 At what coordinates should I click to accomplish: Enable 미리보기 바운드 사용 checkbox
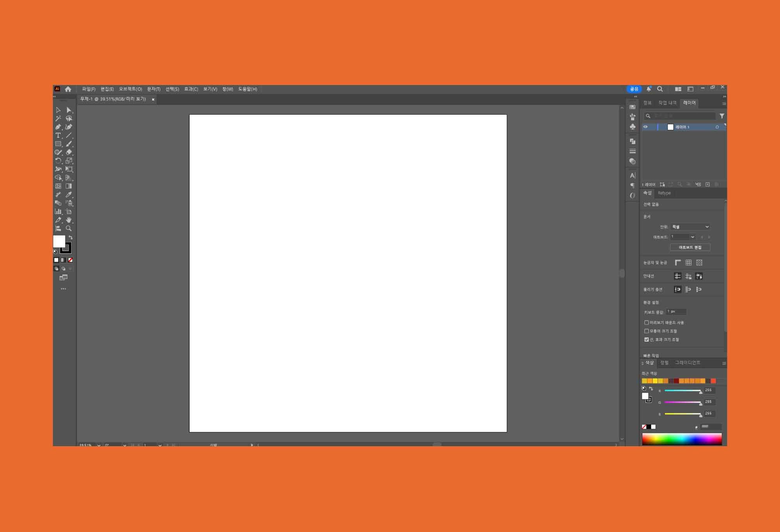pos(647,323)
